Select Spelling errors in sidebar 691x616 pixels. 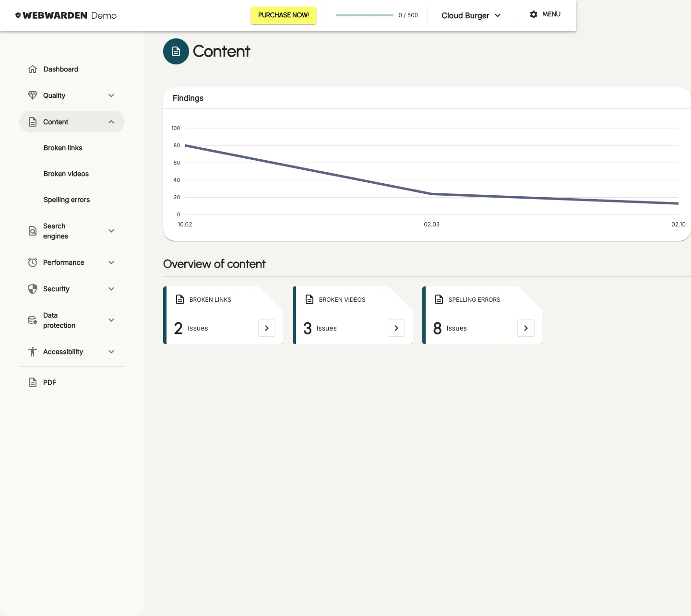click(x=67, y=200)
